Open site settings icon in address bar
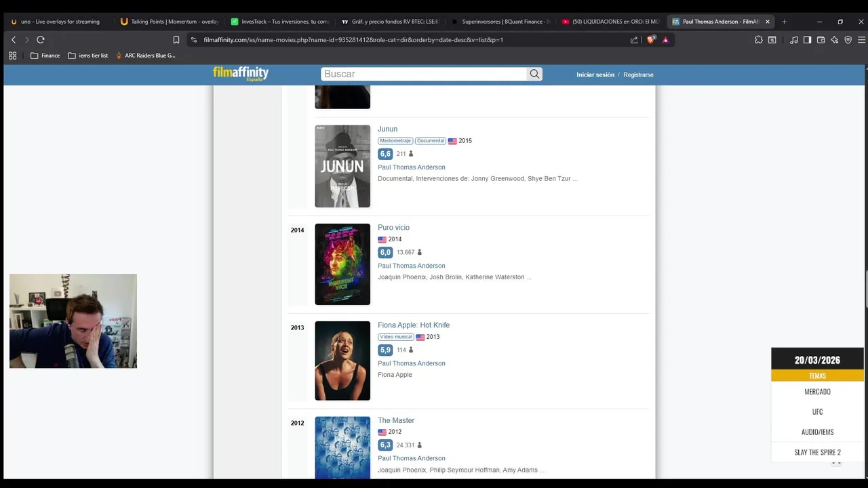 (x=194, y=40)
